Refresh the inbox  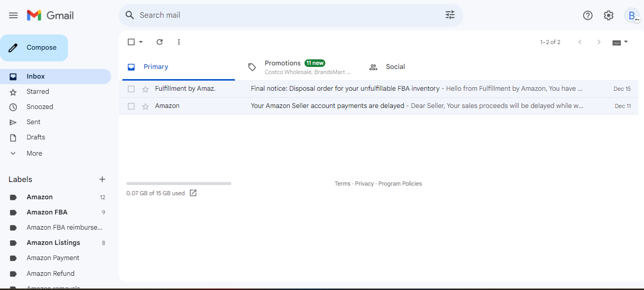click(159, 42)
